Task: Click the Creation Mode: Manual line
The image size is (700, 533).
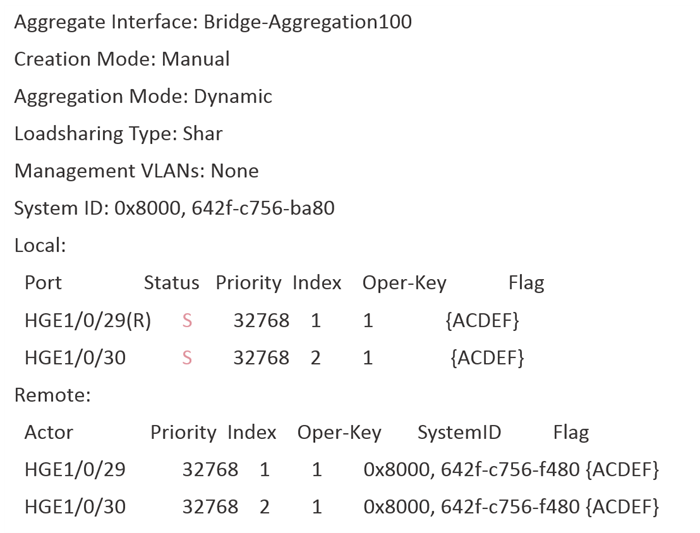Action: (122, 59)
